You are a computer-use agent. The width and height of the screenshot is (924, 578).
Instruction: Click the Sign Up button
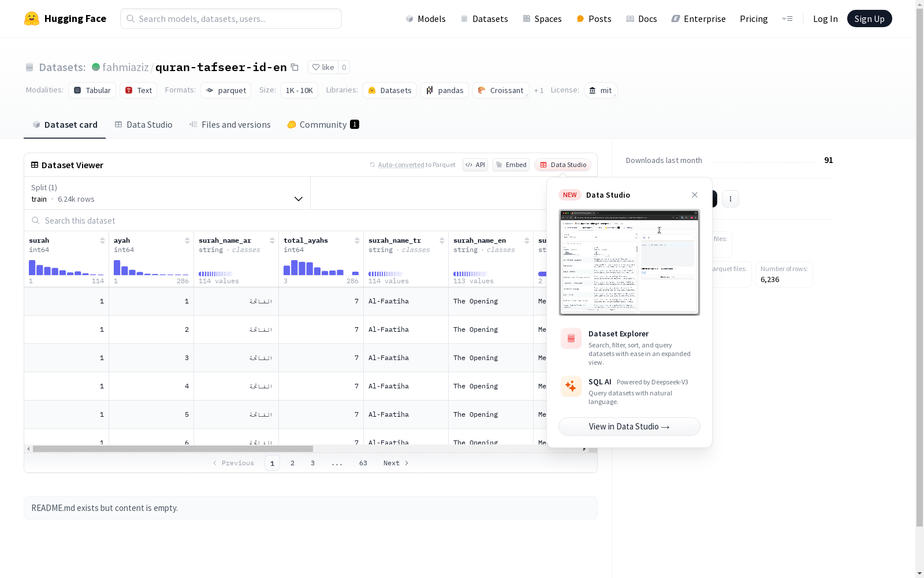pos(869,18)
